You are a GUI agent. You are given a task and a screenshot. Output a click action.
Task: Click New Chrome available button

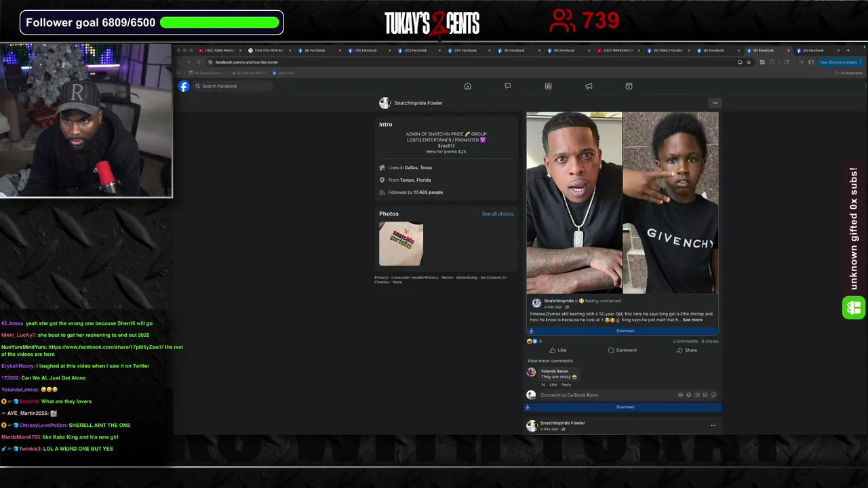click(x=840, y=62)
